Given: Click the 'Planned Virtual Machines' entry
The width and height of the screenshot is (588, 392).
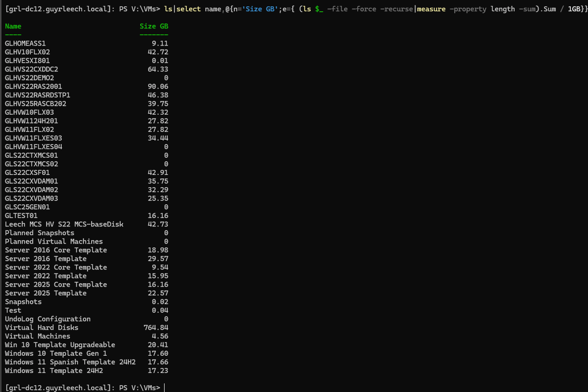Looking at the screenshot, I should pos(54,242).
